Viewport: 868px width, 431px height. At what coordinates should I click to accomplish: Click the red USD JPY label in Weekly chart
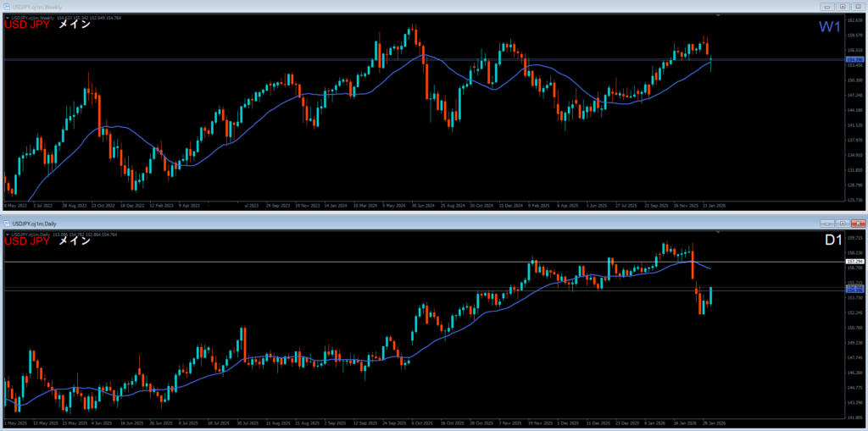(27, 26)
